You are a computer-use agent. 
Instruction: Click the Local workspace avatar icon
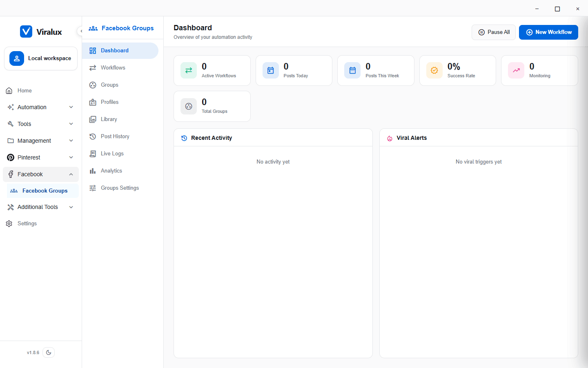pyautogui.click(x=17, y=58)
